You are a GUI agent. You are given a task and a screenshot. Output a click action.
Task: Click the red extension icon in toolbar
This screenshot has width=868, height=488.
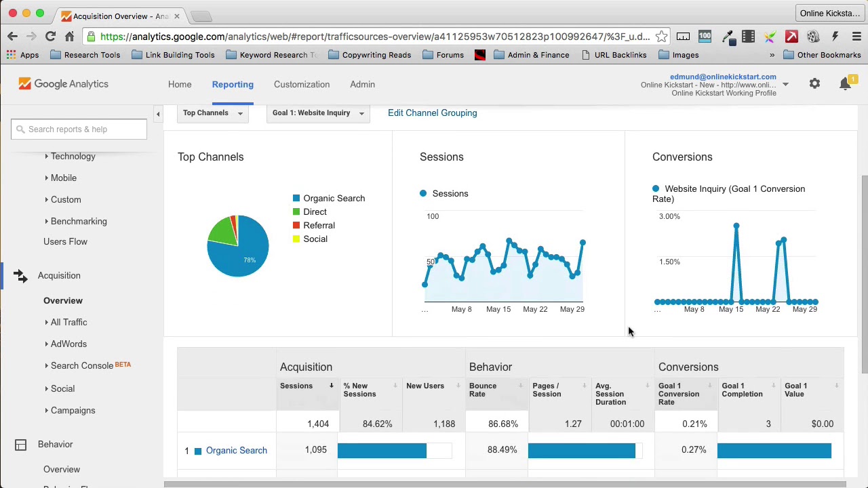coord(791,37)
